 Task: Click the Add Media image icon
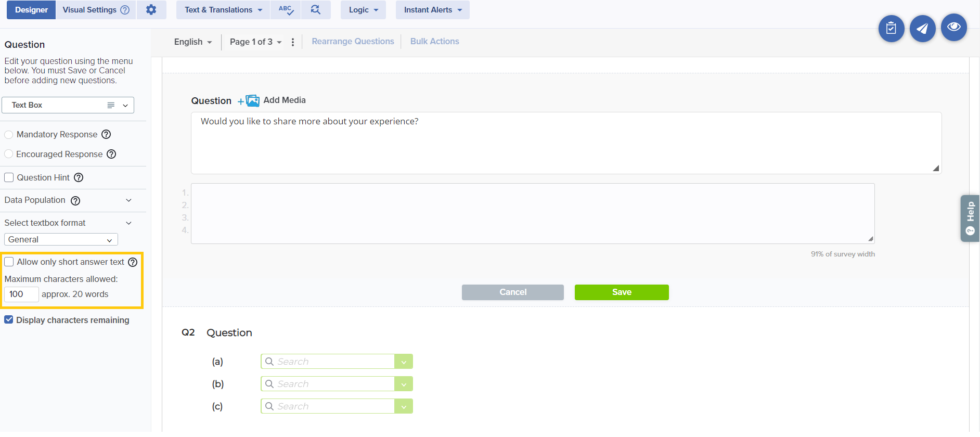click(x=252, y=100)
